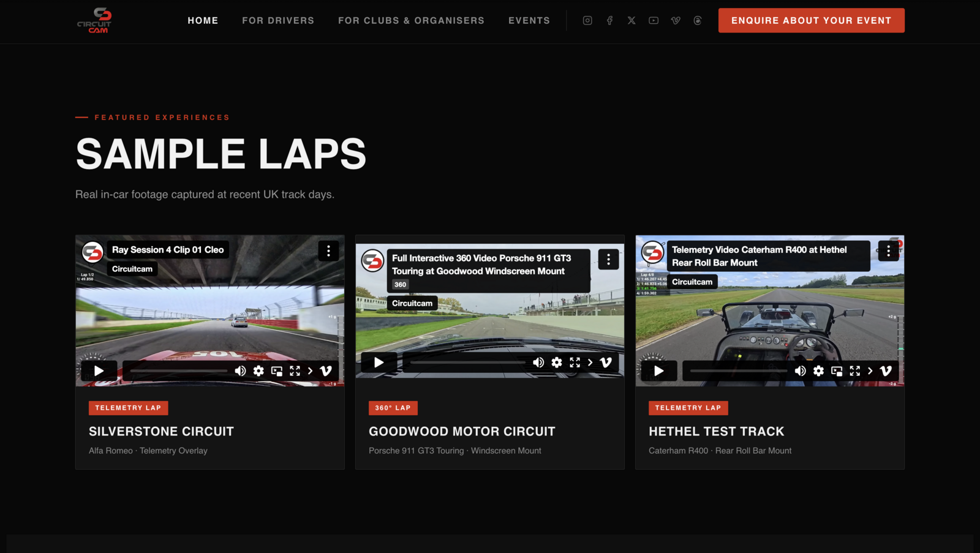Screen dimensions: 980x553
Task: Click the Vimeo logo in the Silverstone player
Action: (326, 371)
